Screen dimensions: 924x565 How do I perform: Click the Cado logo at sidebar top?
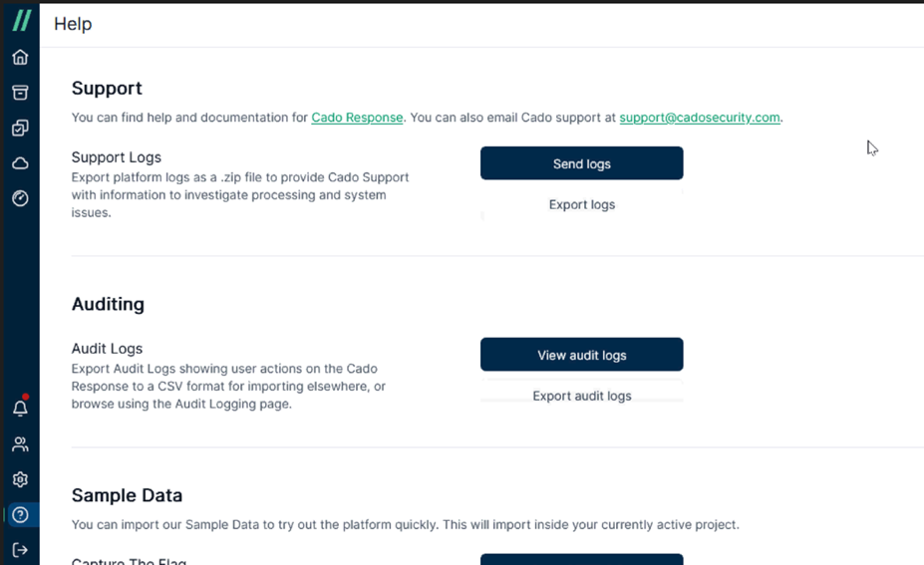point(21,21)
